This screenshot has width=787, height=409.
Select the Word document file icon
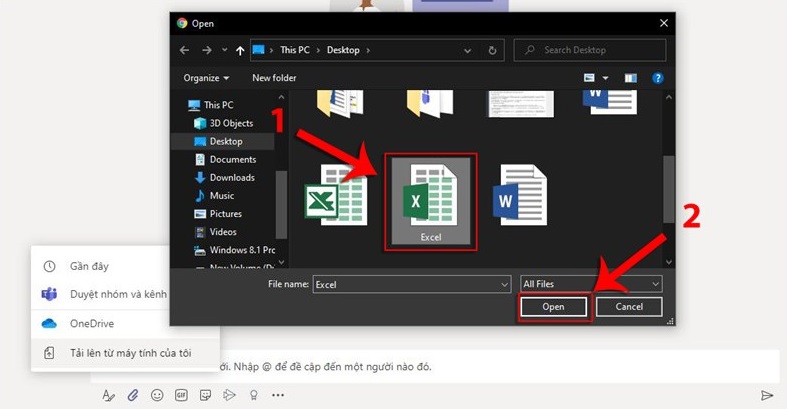[520, 195]
